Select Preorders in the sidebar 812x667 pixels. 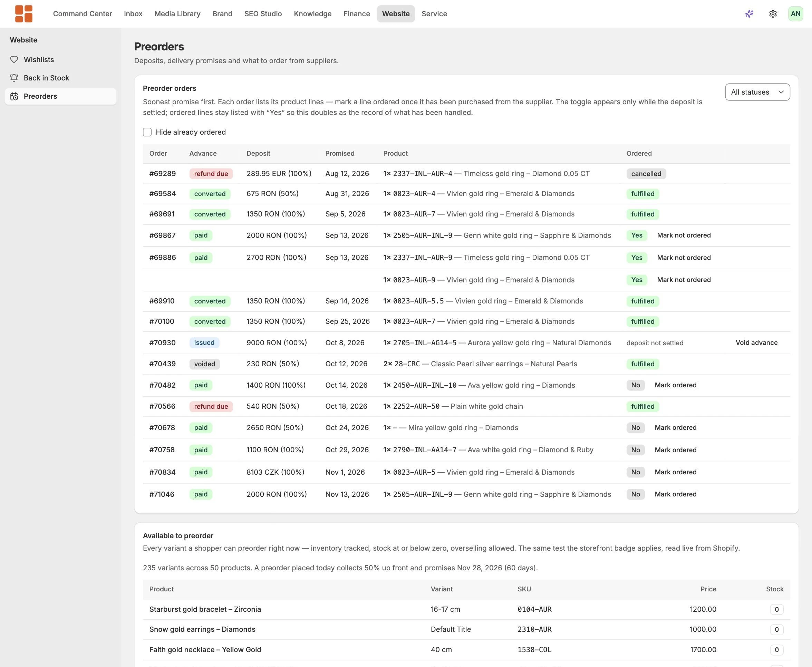(61, 96)
